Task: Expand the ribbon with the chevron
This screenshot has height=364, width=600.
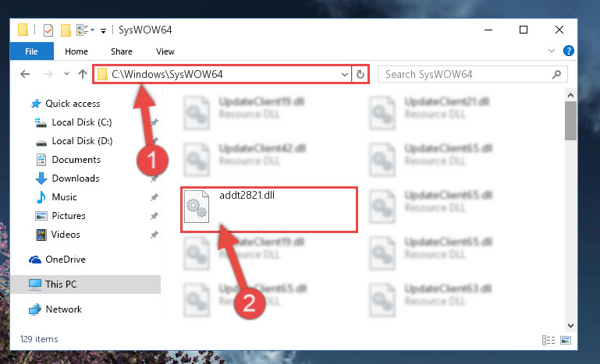Action: point(552,51)
